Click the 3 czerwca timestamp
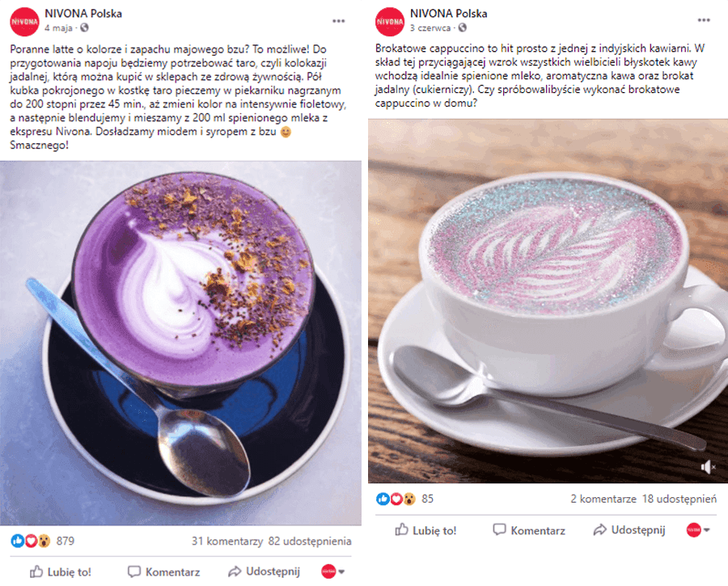The image size is (728, 586). pyautogui.click(x=430, y=27)
